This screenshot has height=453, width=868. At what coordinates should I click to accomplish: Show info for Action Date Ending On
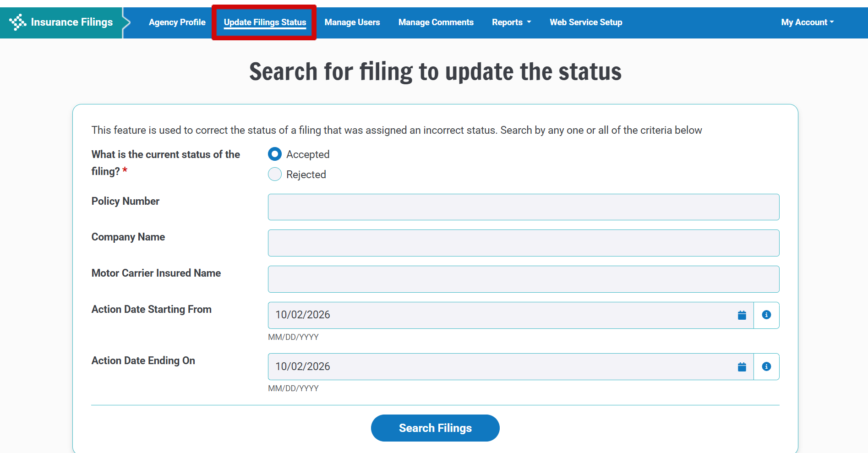pyautogui.click(x=766, y=367)
